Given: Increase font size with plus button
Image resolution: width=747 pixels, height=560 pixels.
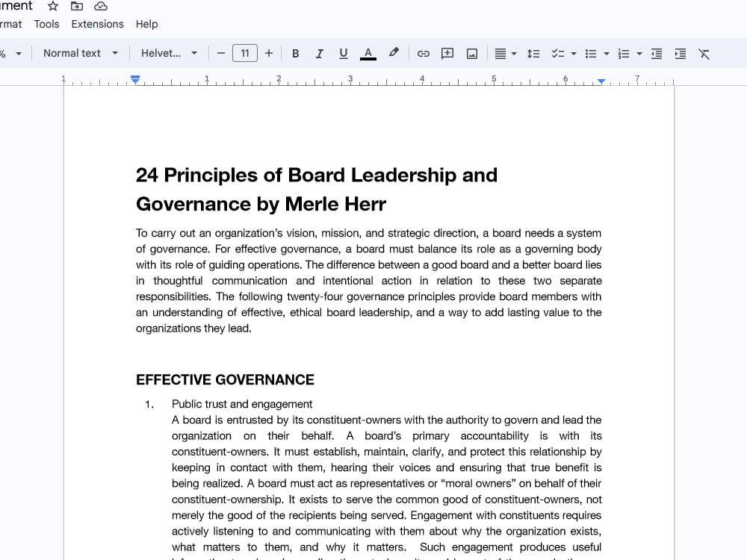Looking at the screenshot, I should click(269, 53).
